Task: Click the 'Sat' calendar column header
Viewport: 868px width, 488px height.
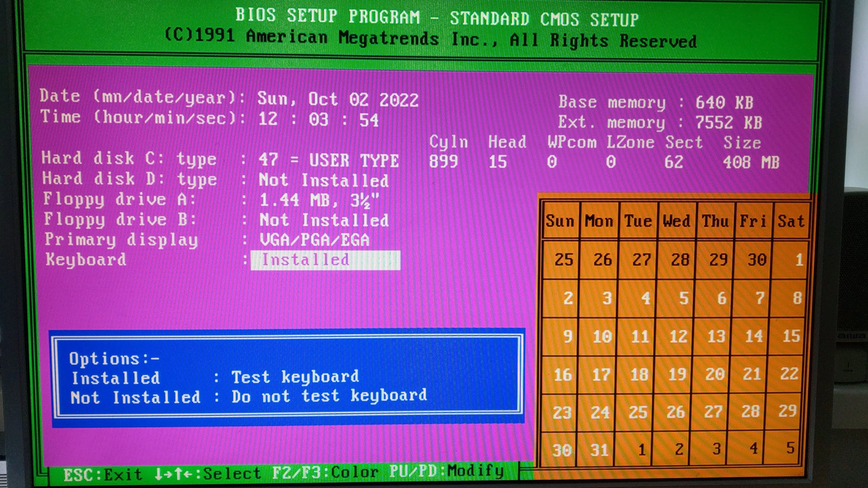Action: tap(791, 221)
